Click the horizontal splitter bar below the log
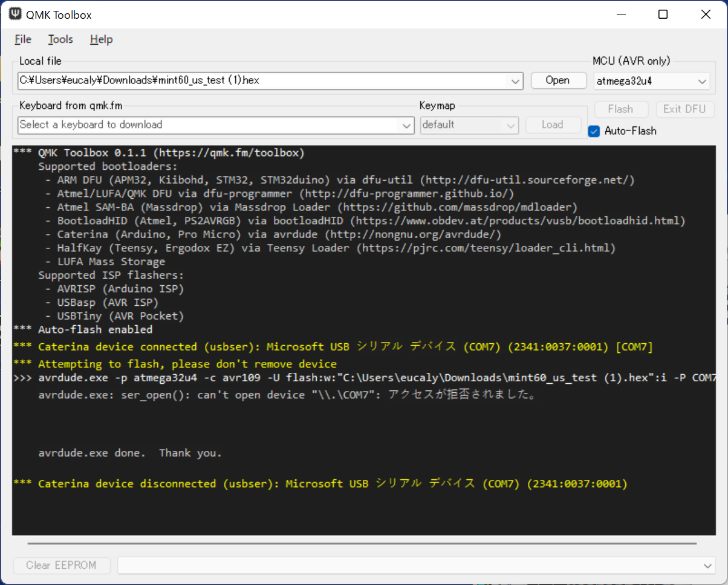 tap(362, 543)
